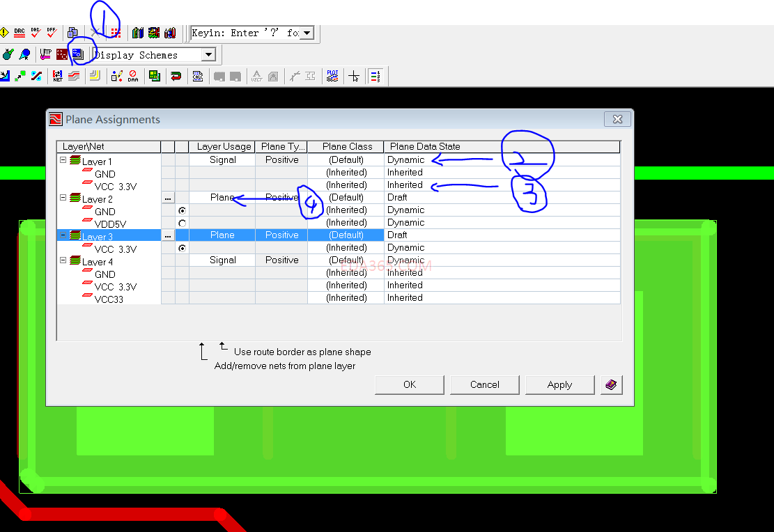Screen dimensions: 774x532
Task: Select the GND radio button under Layer 2
Action: pyautogui.click(x=182, y=211)
